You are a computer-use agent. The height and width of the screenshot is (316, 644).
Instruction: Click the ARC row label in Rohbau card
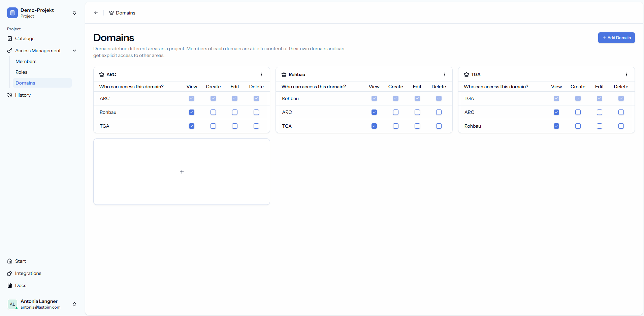click(x=287, y=112)
